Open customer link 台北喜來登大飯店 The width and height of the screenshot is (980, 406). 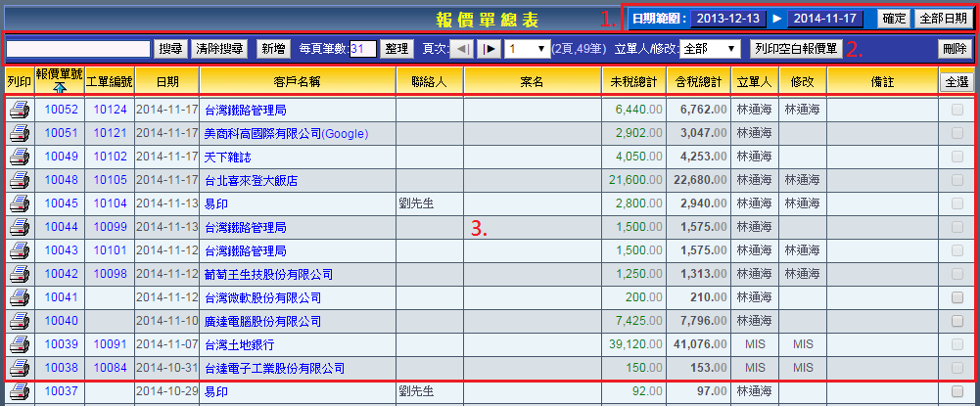click(252, 181)
